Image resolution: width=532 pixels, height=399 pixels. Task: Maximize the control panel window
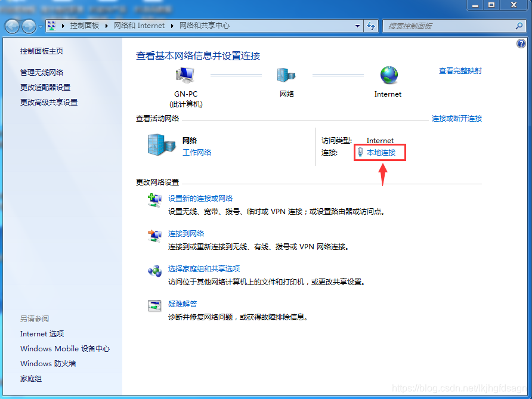[491, 5]
